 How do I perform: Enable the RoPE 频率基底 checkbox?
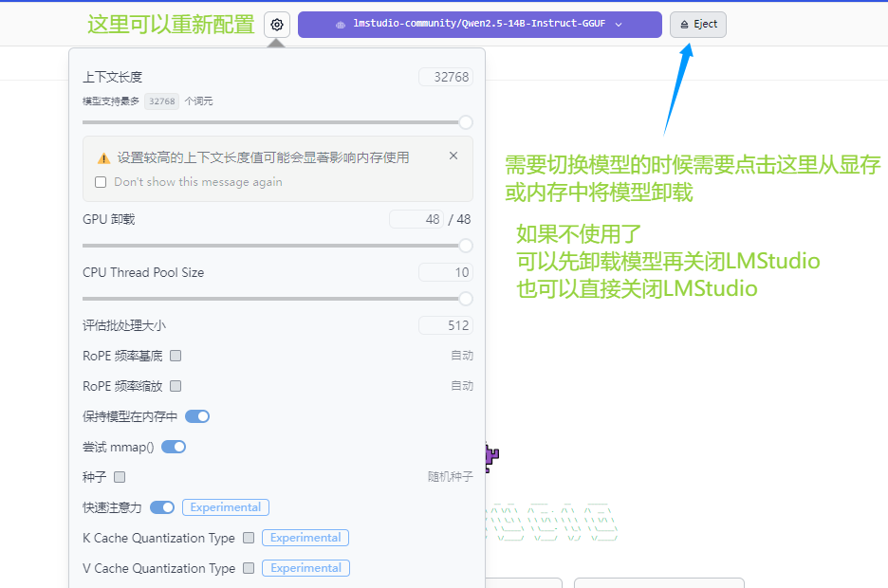click(176, 356)
